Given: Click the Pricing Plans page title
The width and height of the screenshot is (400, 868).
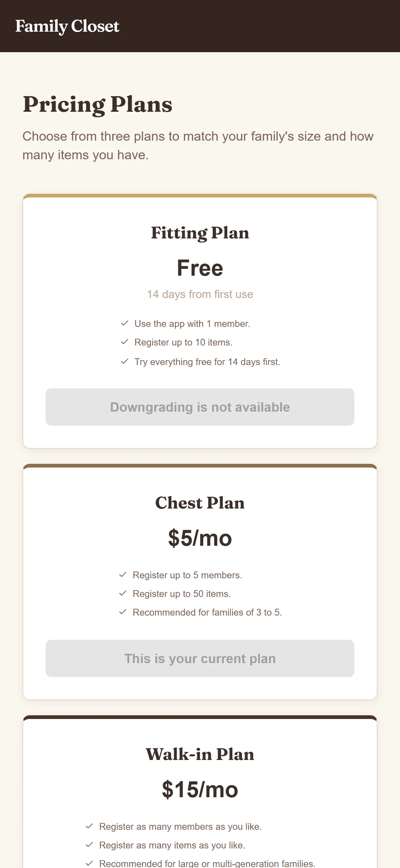Looking at the screenshot, I should pos(98,104).
